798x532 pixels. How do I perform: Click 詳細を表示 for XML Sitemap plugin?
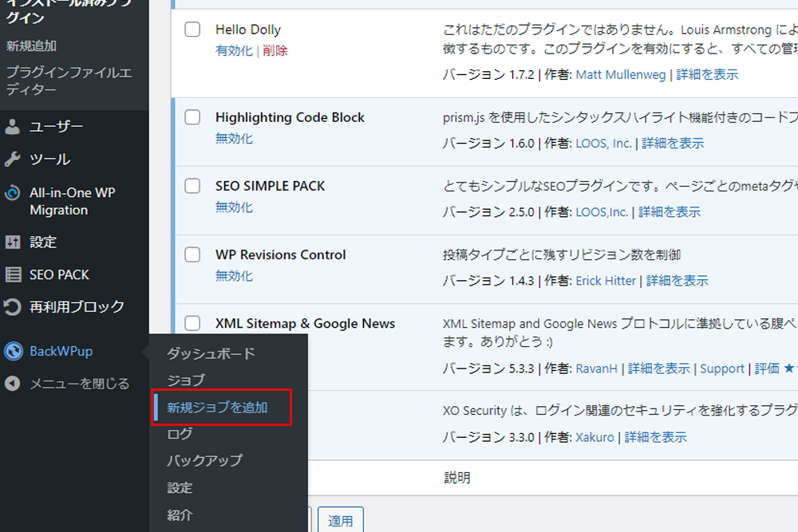point(659,368)
